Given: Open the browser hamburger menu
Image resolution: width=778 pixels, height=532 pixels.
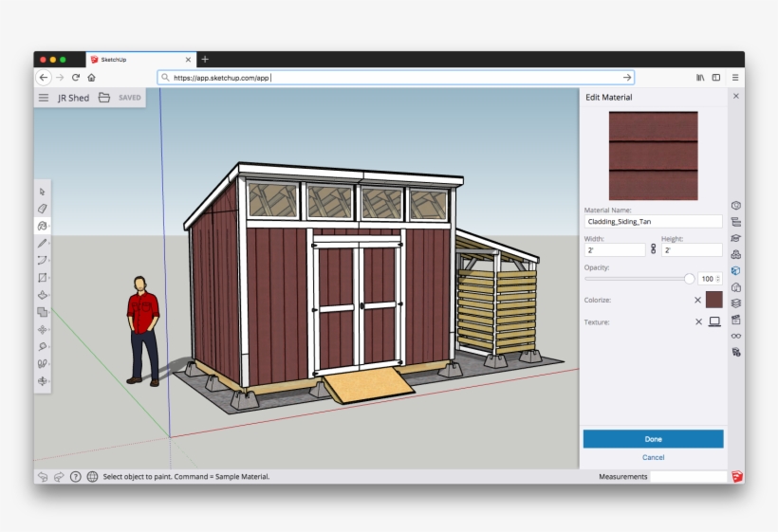Looking at the screenshot, I should (x=735, y=78).
